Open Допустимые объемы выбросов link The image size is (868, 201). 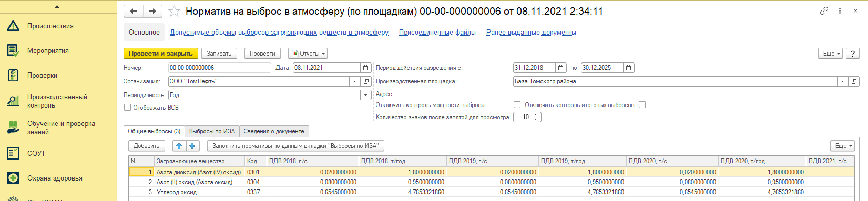pyautogui.click(x=279, y=32)
